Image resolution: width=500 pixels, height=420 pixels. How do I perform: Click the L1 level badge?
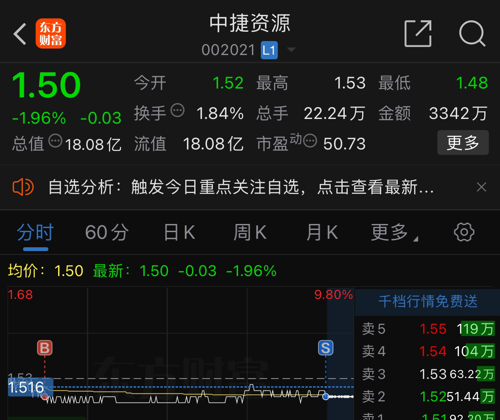point(269,50)
